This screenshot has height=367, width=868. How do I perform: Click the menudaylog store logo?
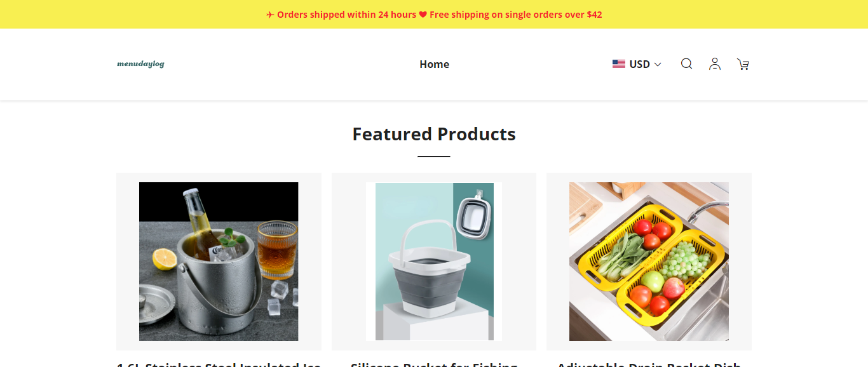click(x=140, y=64)
